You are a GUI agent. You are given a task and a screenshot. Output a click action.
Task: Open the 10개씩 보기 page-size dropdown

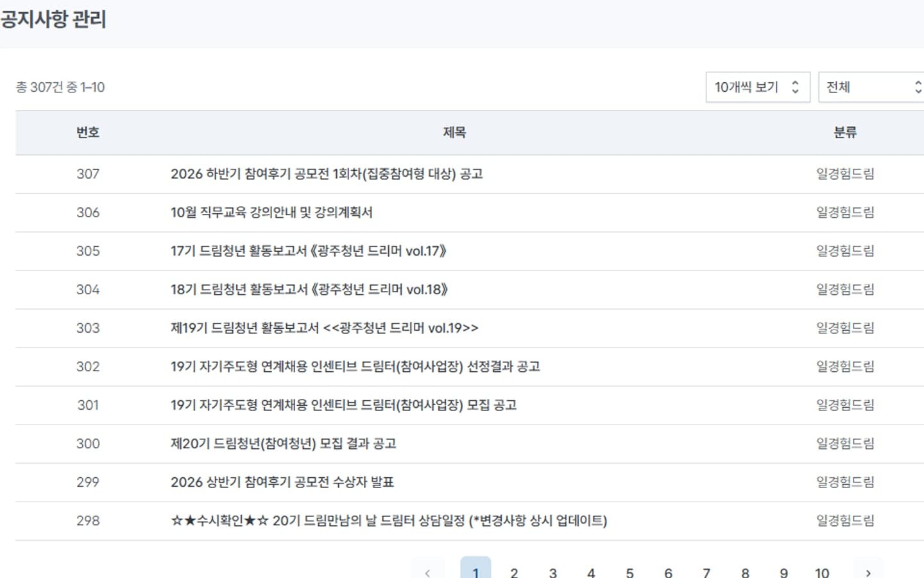click(x=758, y=87)
